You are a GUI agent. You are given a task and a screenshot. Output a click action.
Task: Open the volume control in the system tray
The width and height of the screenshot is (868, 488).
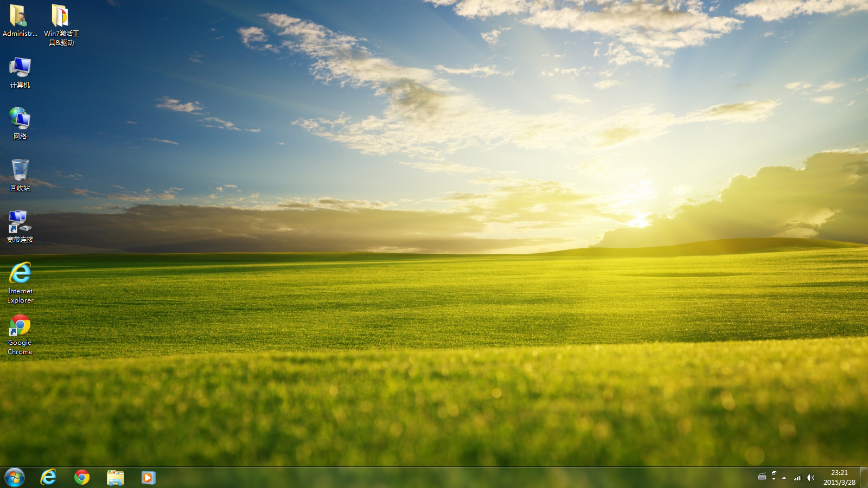(810, 477)
